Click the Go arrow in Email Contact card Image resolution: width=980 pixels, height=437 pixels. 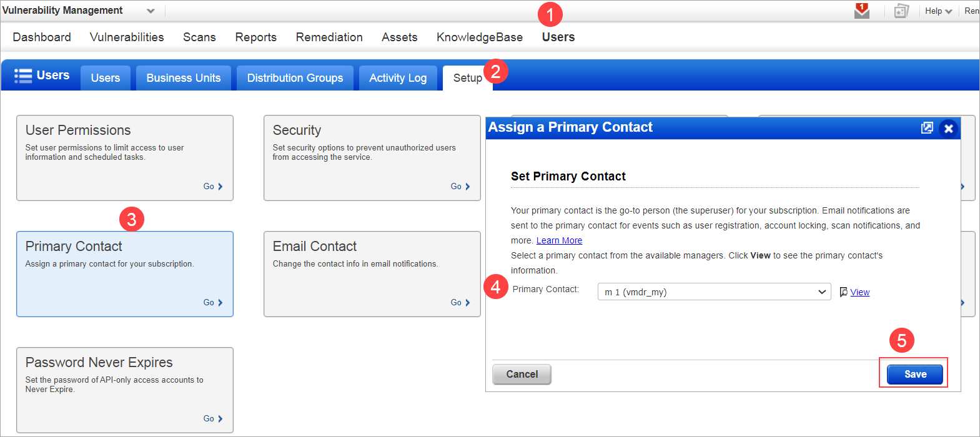(x=468, y=303)
